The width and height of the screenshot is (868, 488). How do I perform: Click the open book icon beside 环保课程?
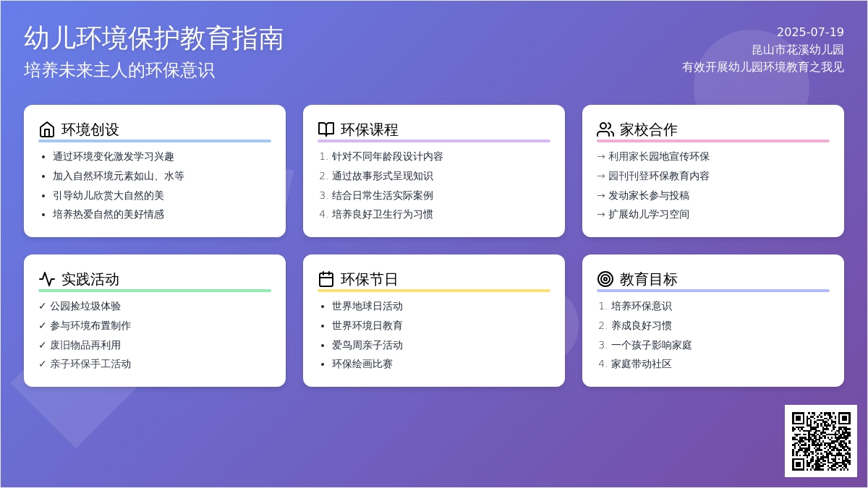pos(326,129)
